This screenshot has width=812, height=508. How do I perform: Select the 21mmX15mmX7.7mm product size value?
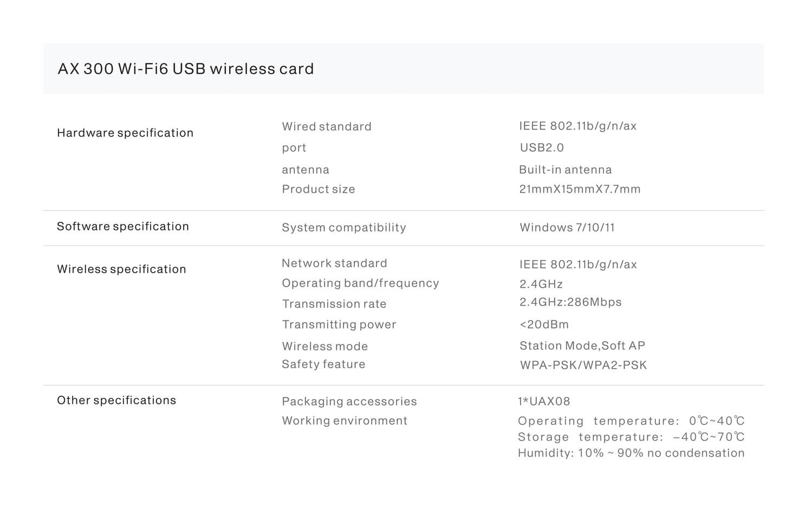click(580, 189)
